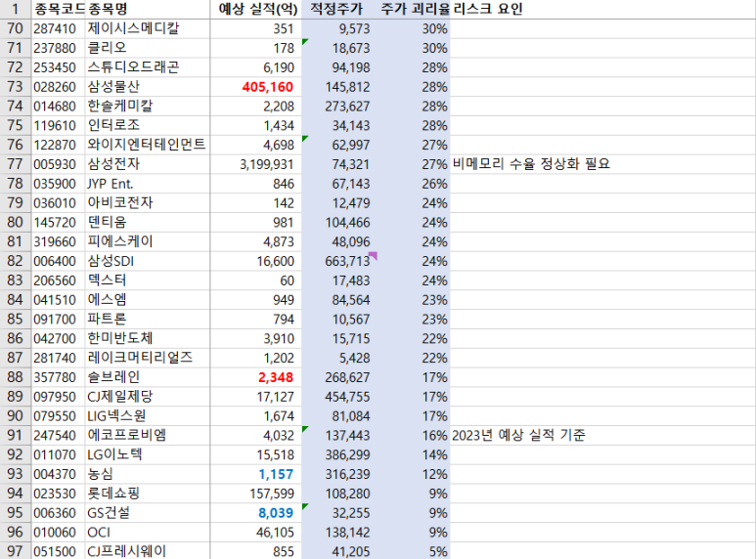Click the cell 스튜디오드래곤
This screenshot has width=756, height=559.
(x=148, y=67)
